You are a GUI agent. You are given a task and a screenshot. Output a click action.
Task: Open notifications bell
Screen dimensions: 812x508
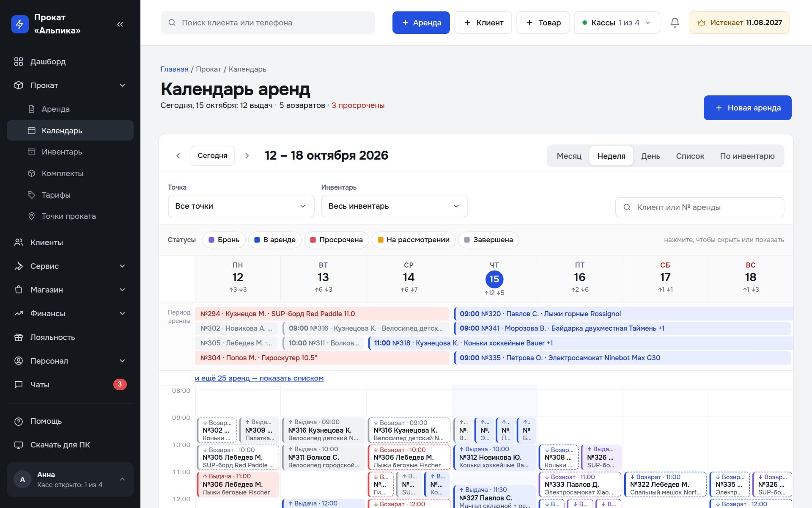pyautogui.click(x=675, y=22)
